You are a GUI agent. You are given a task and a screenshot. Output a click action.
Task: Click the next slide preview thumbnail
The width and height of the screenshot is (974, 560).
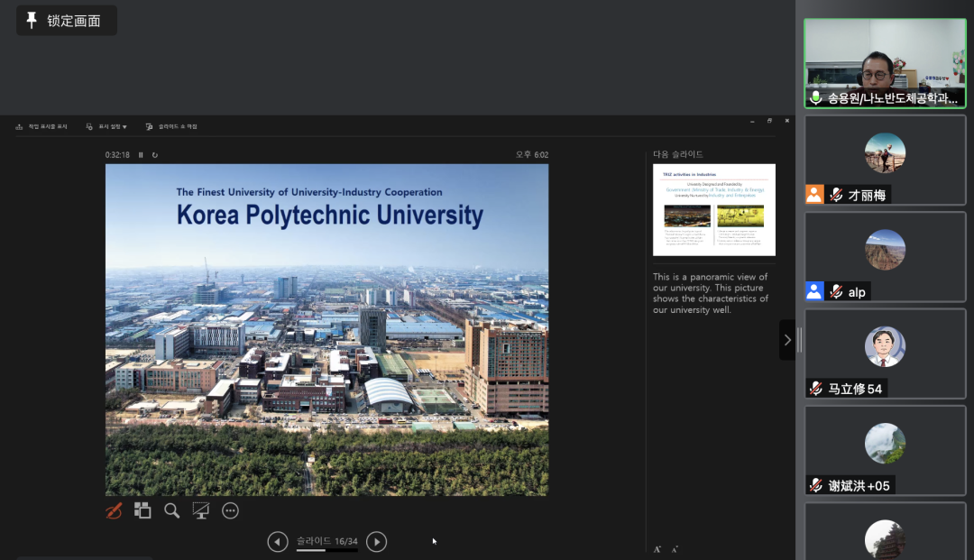pyautogui.click(x=713, y=209)
